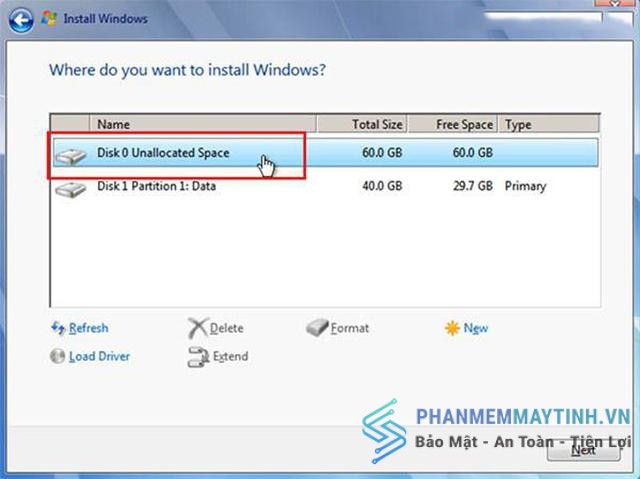Go back using the blue arrow button
The width and height of the screenshot is (640, 479).
point(21,20)
